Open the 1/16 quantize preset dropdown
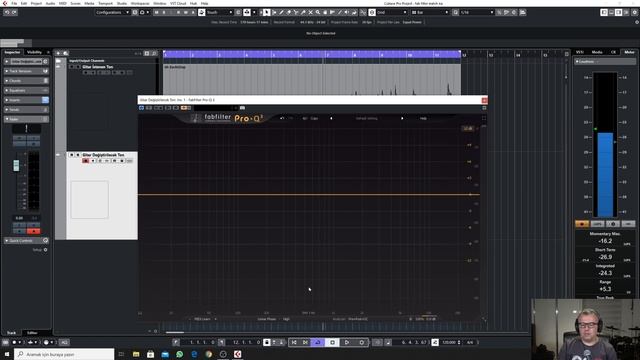The image size is (640, 360). 477,12
